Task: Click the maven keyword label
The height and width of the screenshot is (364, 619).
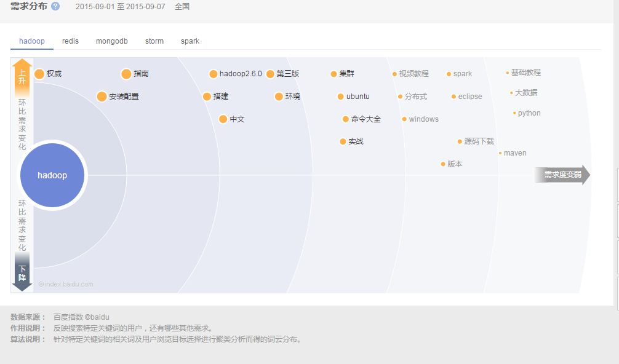Action: click(x=515, y=153)
